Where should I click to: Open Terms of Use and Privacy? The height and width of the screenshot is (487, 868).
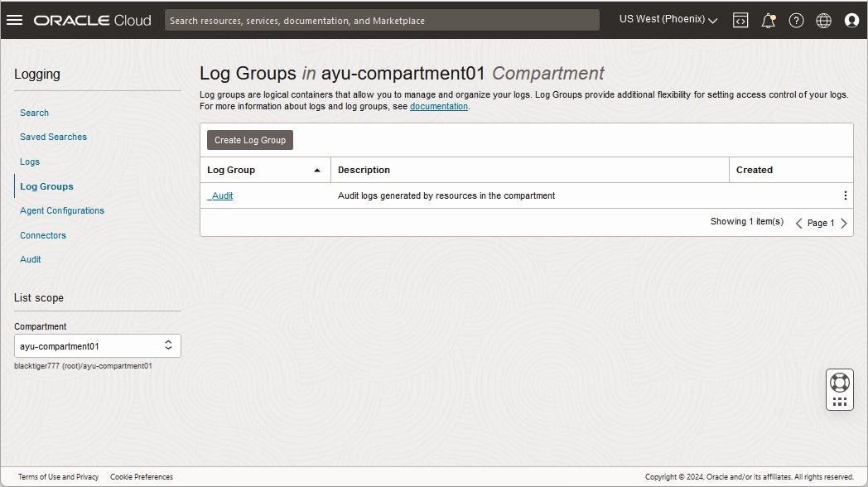click(x=58, y=477)
